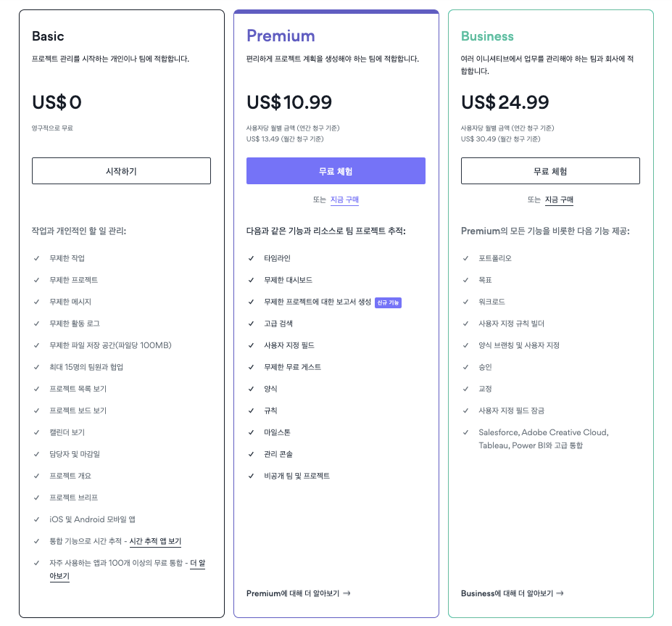The height and width of the screenshot is (626, 672).
Task: Select the Business plan heading
Action: [487, 36]
